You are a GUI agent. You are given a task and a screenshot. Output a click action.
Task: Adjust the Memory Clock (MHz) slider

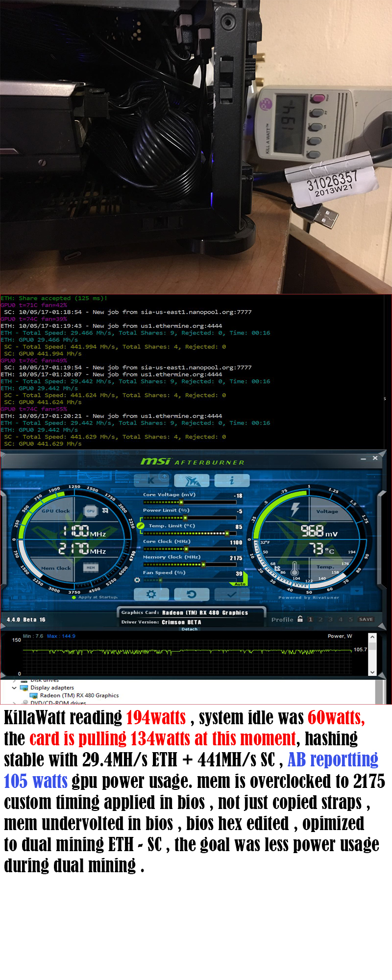[x=189, y=564]
